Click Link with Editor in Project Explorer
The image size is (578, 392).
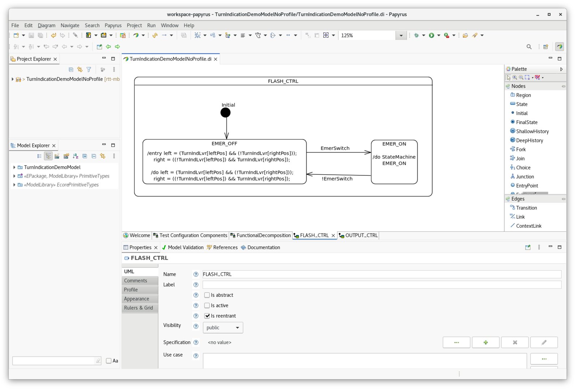[80, 69]
